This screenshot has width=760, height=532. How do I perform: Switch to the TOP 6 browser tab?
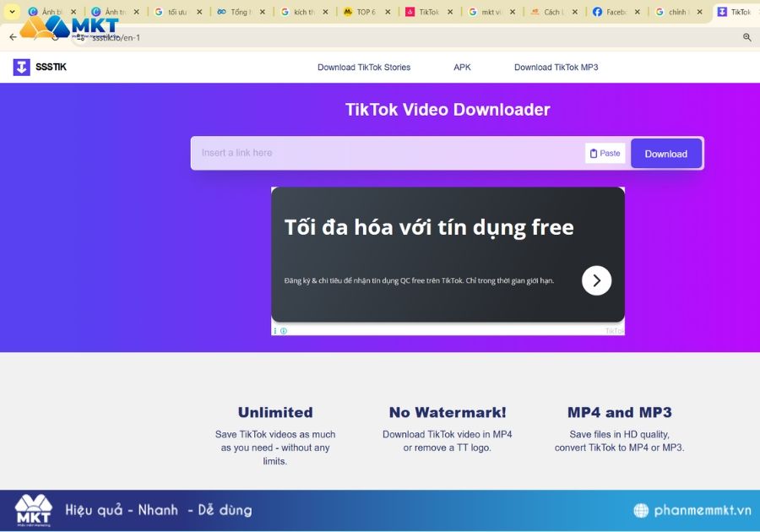pyautogui.click(x=363, y=12)
